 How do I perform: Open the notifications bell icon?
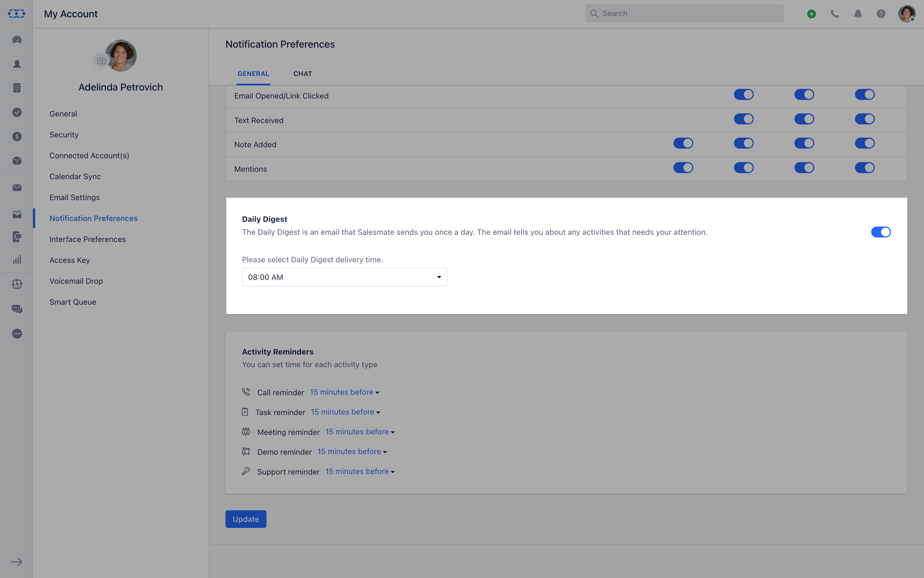click(858, 14)
